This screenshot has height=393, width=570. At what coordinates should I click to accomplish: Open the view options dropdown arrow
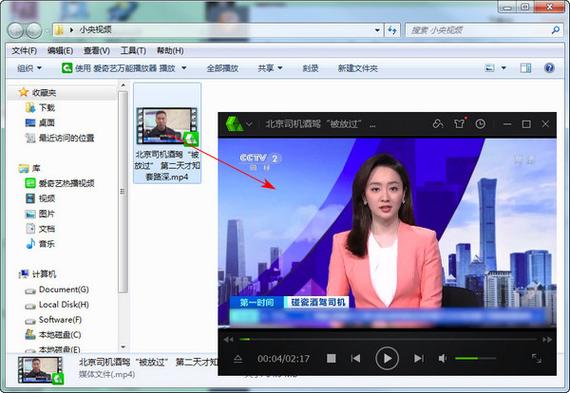[x=504, y=68]
